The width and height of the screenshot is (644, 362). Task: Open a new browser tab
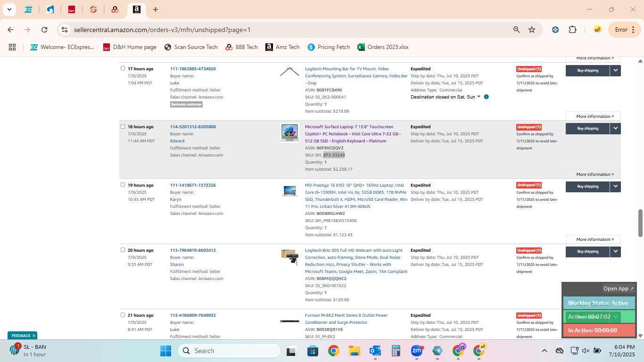[x=156, y=9]
